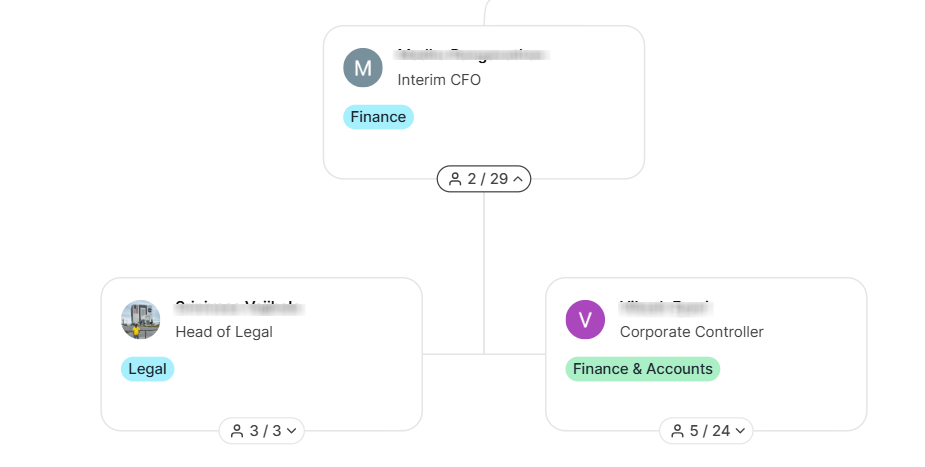Image resolution: width=925 pixels, height=467 pixels.
Task: Click the Interim CFO job title
Action: point(439,80)
